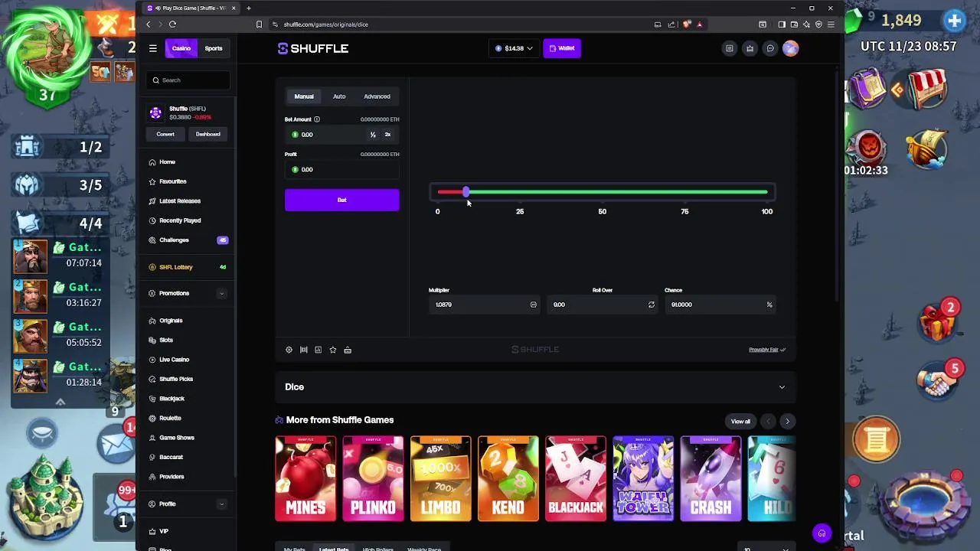
Task: Click the Dashboard button
Action: point(207,135)
